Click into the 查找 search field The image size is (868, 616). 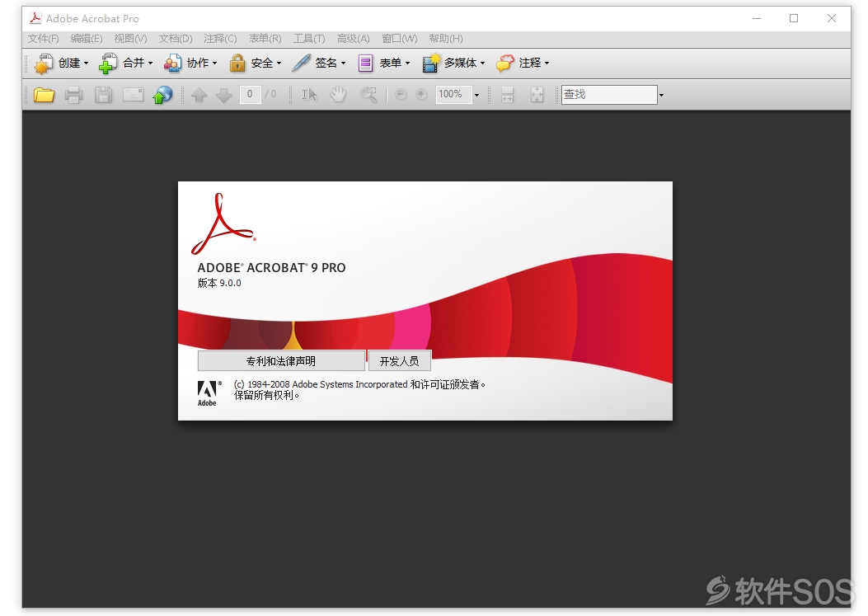(x=609, y=95)
